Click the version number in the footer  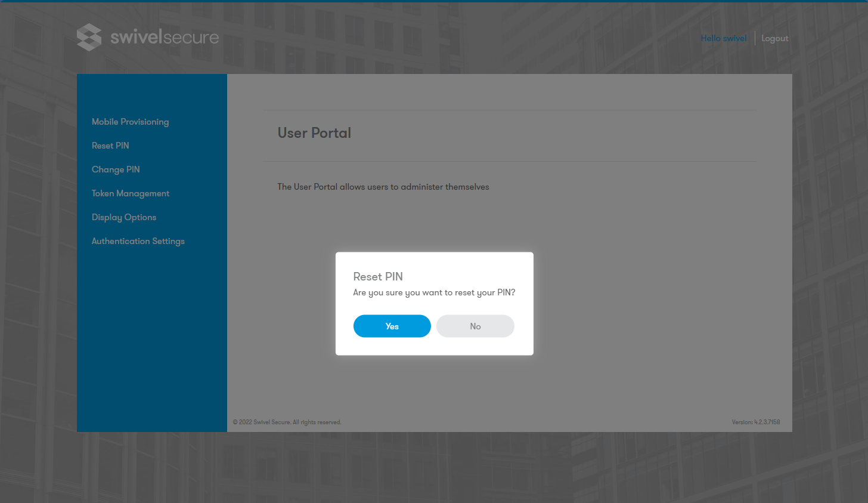pos(755,422)
